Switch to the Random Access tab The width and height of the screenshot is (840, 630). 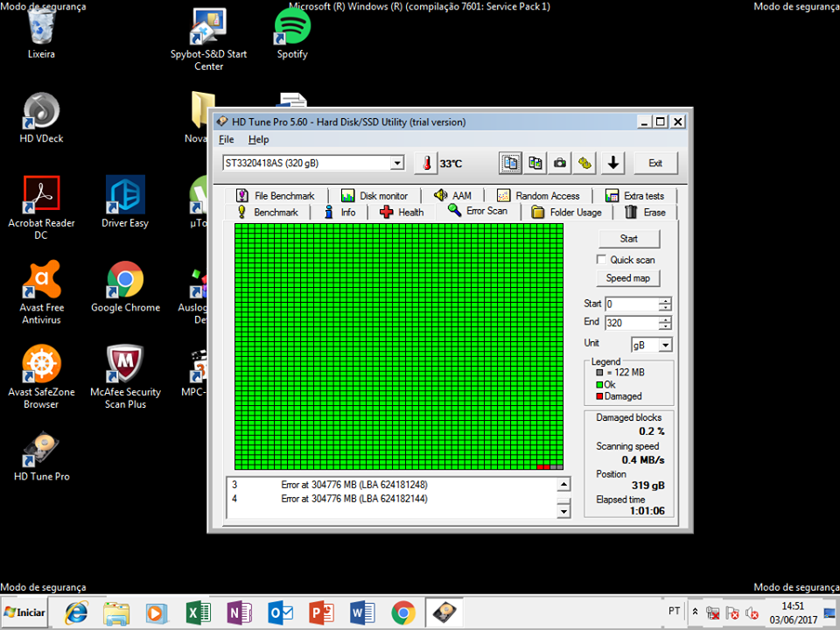click(538, 195)
